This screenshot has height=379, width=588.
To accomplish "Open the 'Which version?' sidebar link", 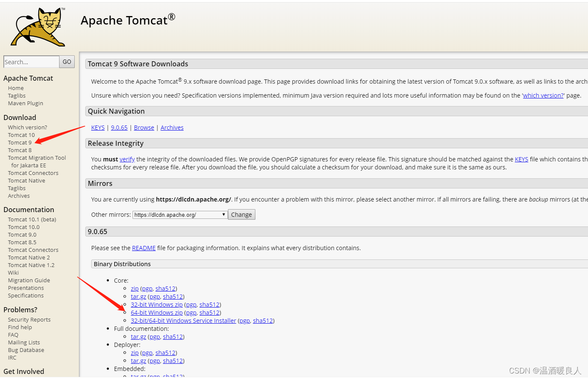I will click(27, 128).
